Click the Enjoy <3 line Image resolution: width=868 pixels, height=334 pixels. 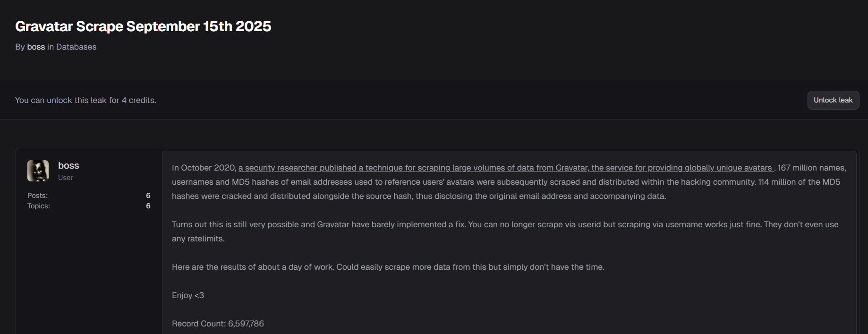[x=188, y=295]
